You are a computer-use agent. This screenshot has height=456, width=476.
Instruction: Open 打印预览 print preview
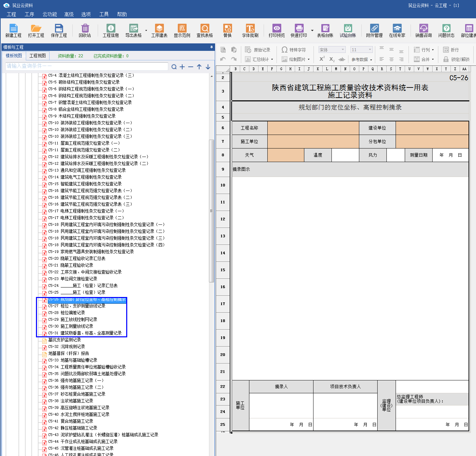[277, 31]
